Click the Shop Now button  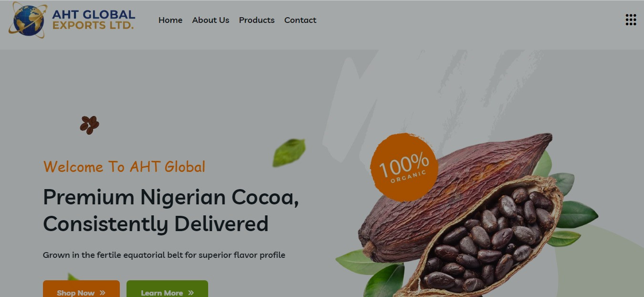point(81,289)
